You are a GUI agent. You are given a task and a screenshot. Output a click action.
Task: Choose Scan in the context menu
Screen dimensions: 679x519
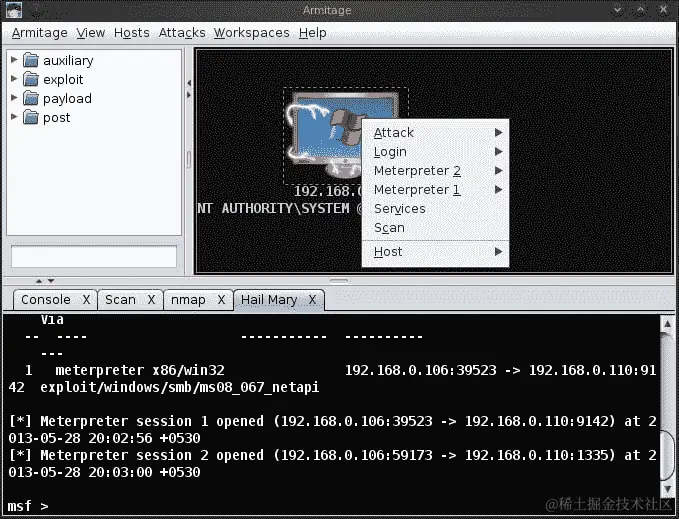click(435, 228)
